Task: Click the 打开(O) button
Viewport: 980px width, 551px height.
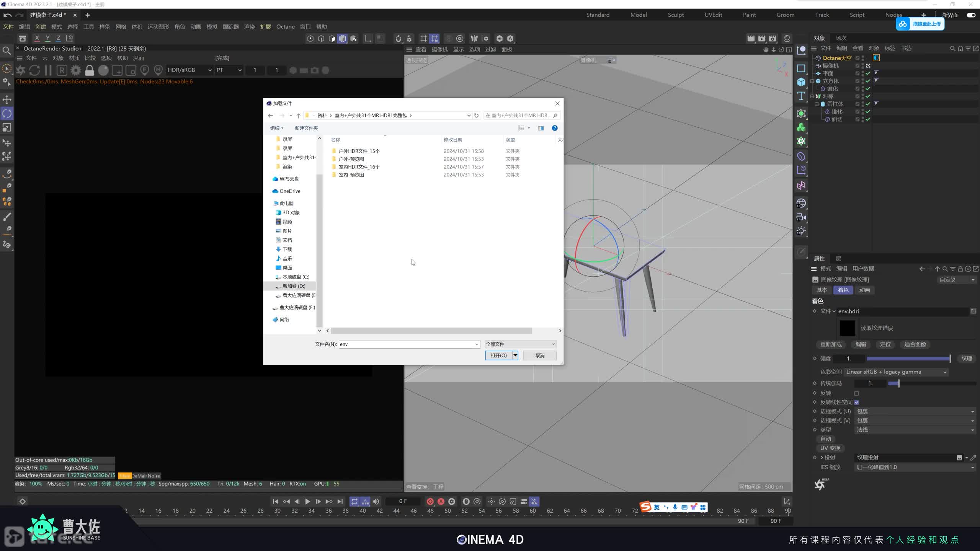Action: tap(498, 355)
